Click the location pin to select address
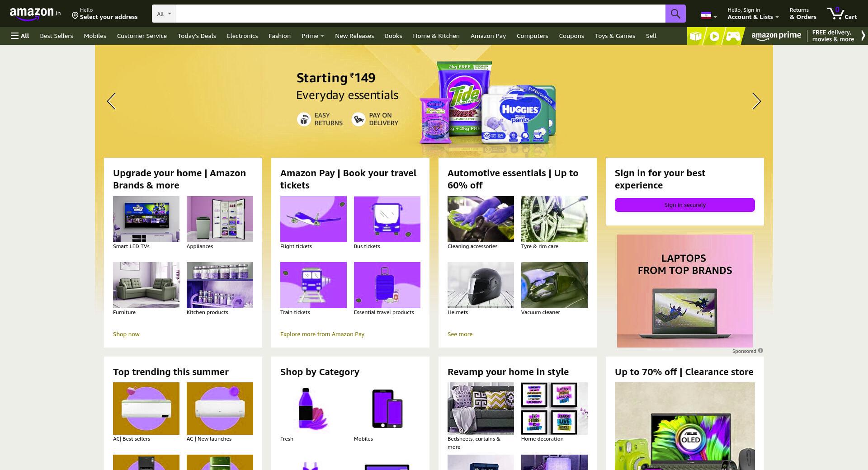 click(x=75, y=15)
